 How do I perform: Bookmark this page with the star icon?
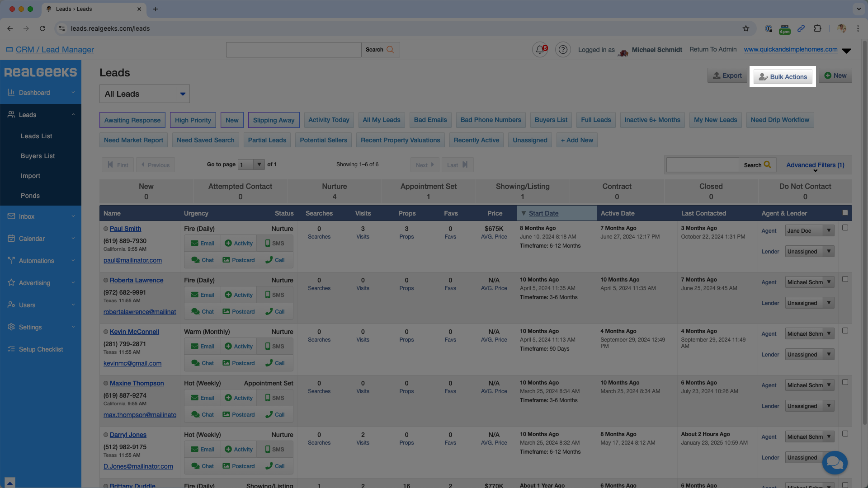[746, 28]
